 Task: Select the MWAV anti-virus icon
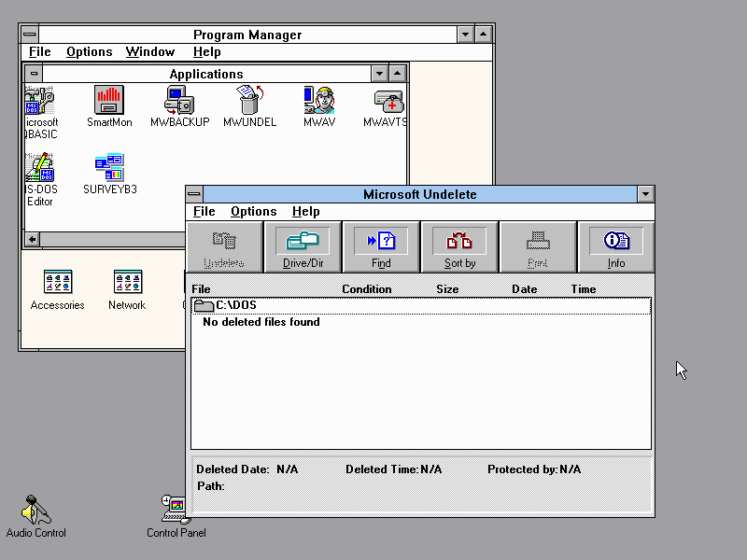319,100
